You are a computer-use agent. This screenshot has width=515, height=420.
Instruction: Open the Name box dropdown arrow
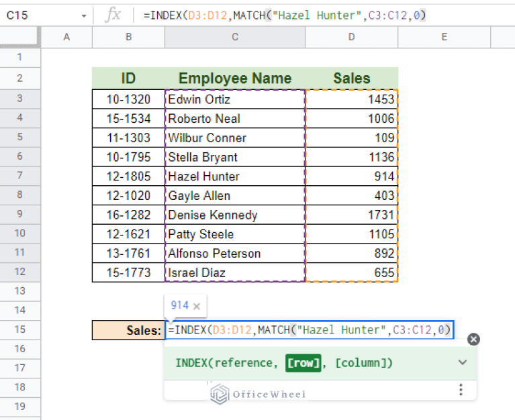tap(84, 15)
